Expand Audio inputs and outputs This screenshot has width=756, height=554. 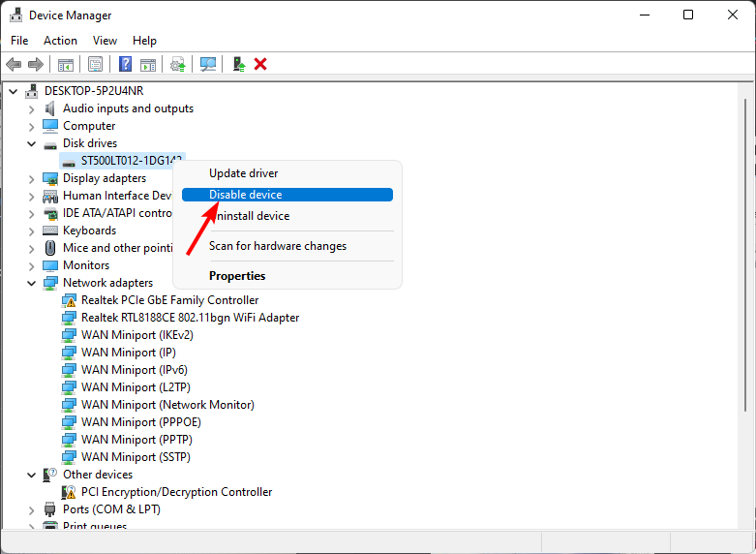pos(31,109)
